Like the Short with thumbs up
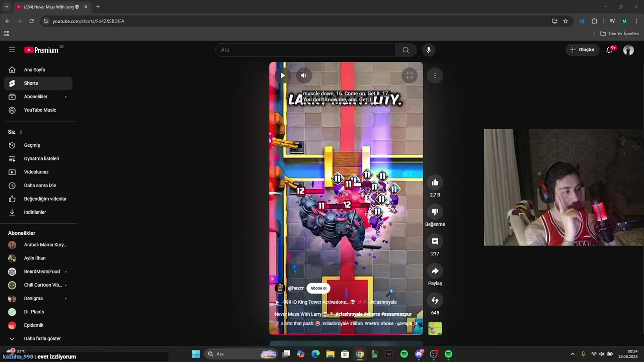 click(x=435, y=183)
